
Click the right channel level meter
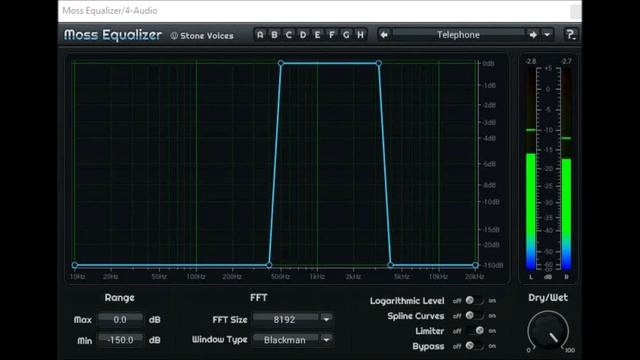(566, 169)
